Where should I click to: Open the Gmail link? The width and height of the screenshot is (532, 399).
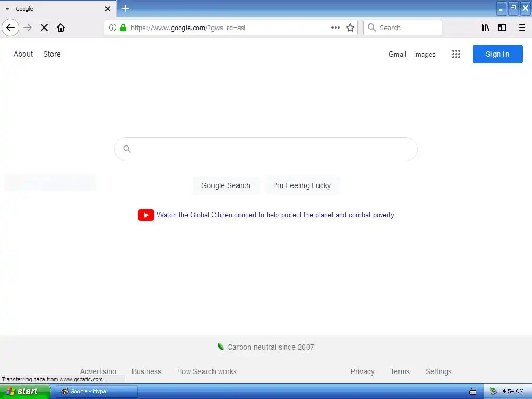point(397,54)
